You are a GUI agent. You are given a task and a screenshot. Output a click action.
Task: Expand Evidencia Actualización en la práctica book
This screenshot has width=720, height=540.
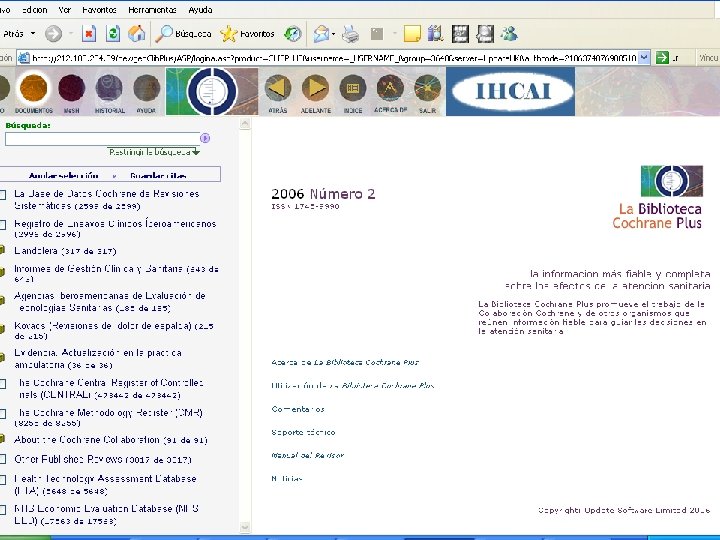pos(2,356)
